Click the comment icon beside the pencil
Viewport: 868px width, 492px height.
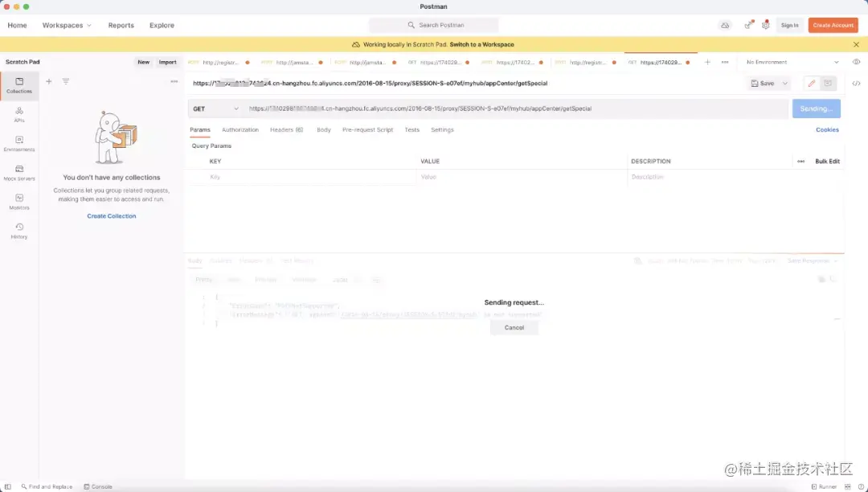[x=828, y=84]
